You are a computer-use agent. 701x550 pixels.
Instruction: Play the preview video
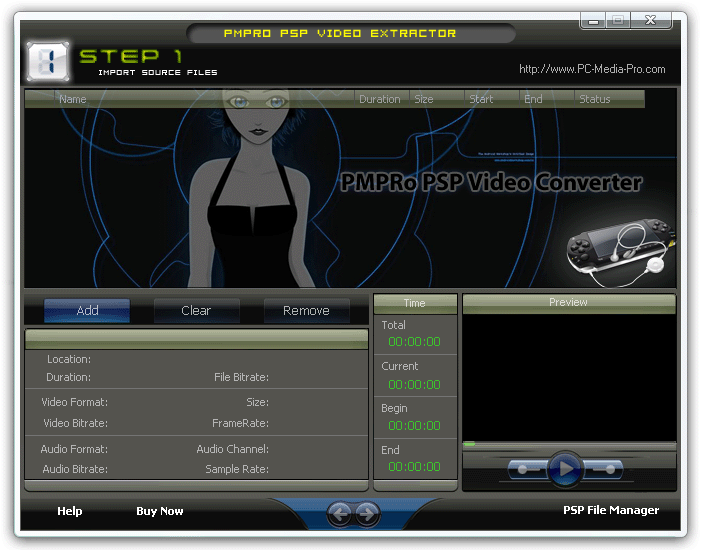point(566,469)
